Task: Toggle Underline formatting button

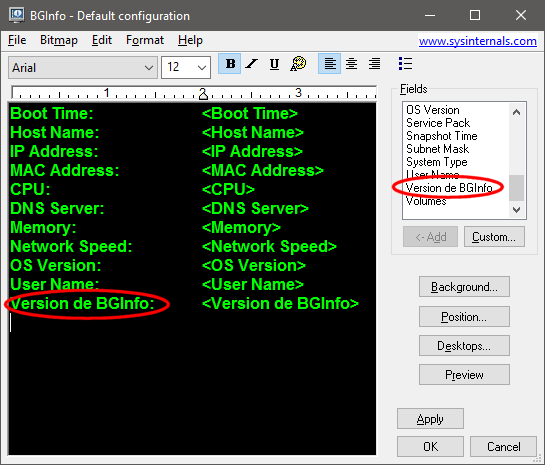Action: click(x=274, y=64)
